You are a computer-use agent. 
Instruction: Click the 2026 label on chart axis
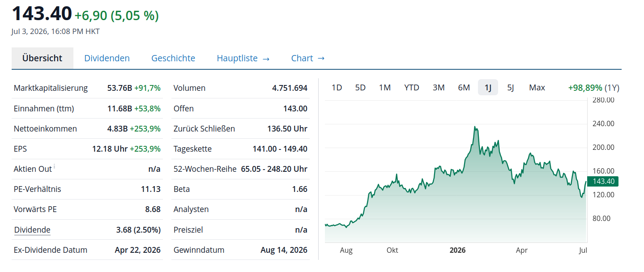pos(457,251)
